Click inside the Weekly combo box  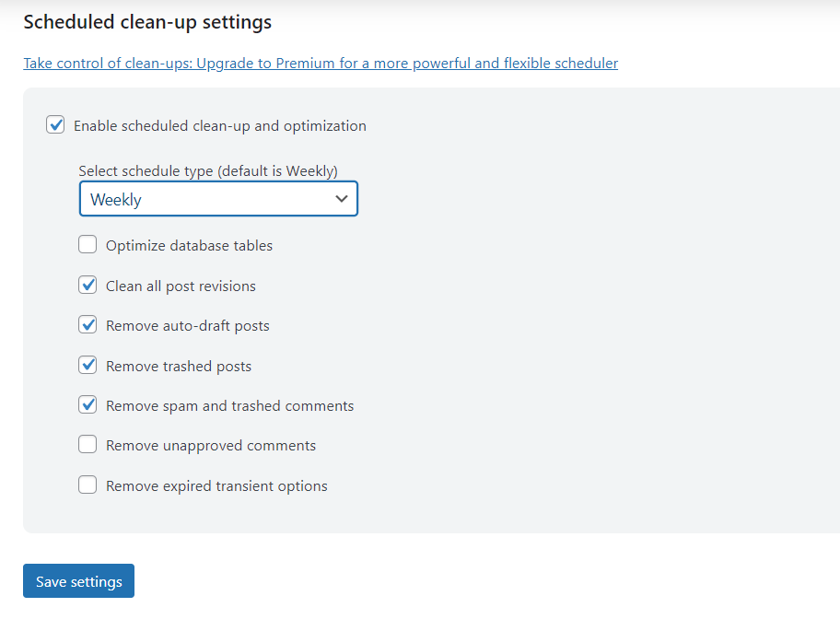click(184, 199)
